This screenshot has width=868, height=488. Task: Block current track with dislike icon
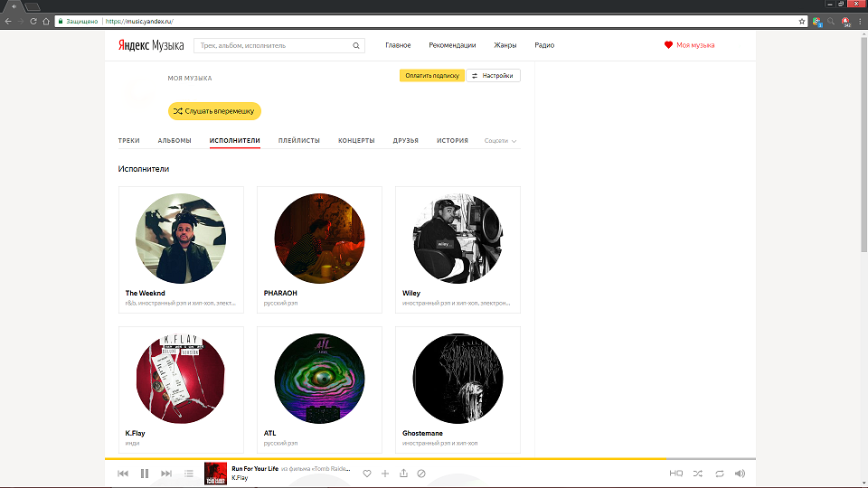421,474
